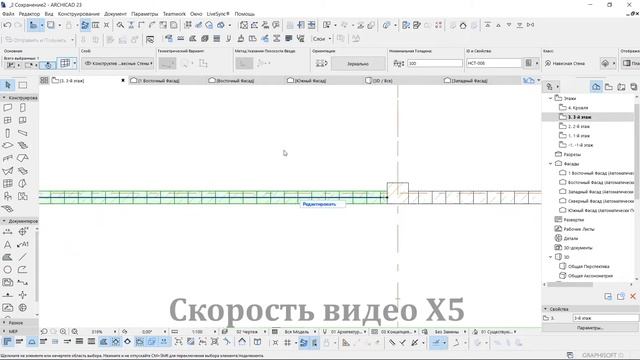Close the 3-й этаж tab
This screenshot has height=360, width=640.
tap(123, 81)
